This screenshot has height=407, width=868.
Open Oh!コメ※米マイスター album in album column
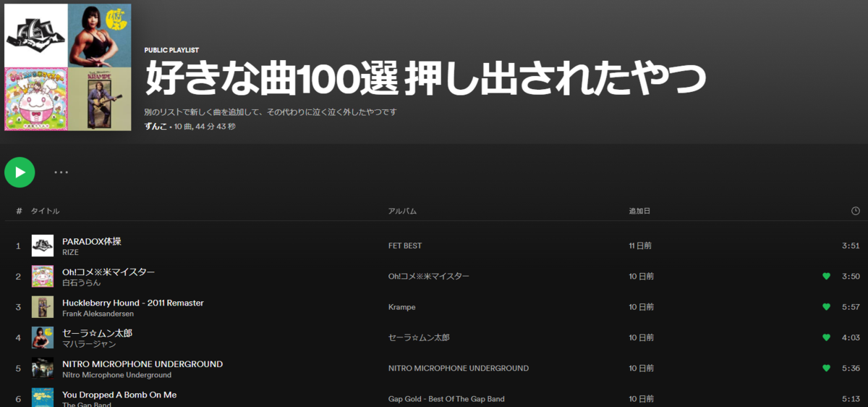[x=429, y=276]
